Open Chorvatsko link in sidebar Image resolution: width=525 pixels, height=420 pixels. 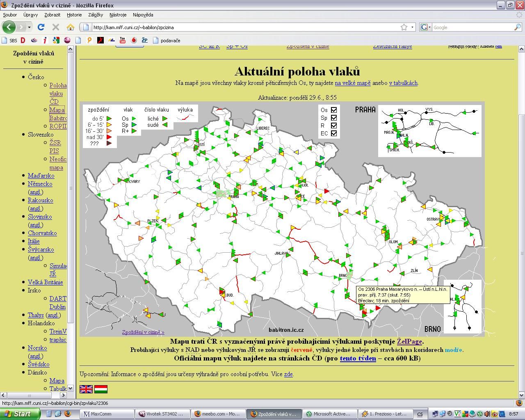coord(42,233)
